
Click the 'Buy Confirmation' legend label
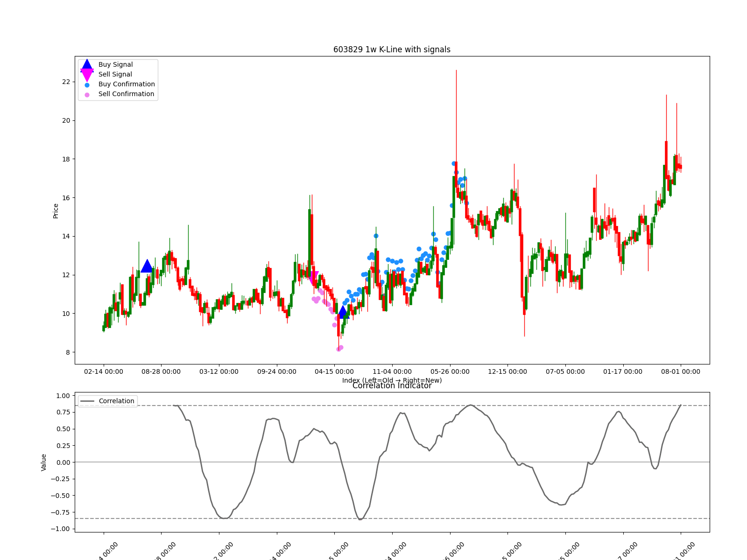pyautogui.click(x=127, y=84)
